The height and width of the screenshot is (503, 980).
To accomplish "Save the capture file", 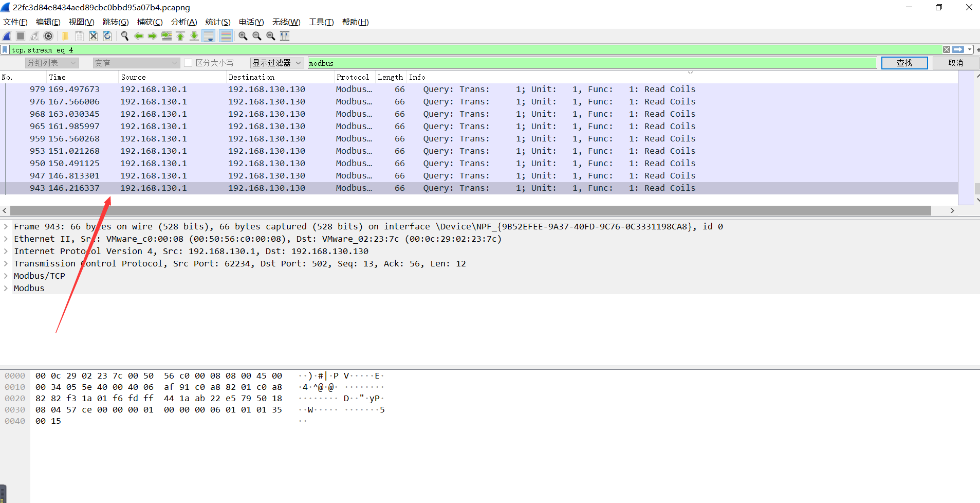I will [x=80, y=36].
